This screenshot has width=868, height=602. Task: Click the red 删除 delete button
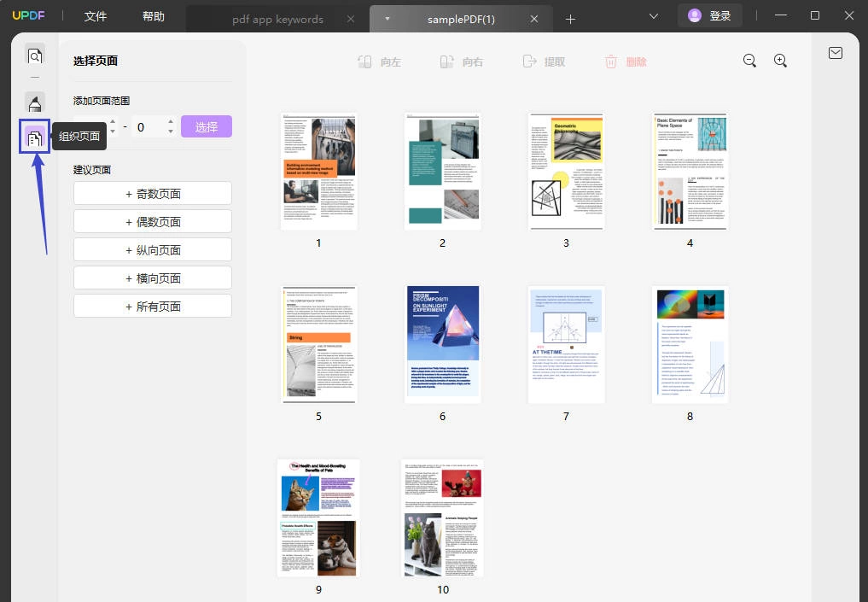pyautogui.click(x=626, y=62)
